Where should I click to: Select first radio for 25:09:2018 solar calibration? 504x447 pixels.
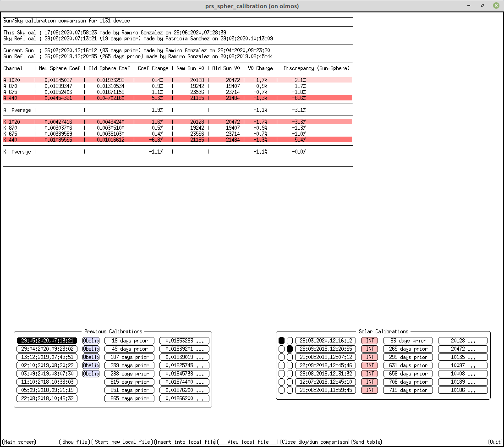(x=282, y=365)
